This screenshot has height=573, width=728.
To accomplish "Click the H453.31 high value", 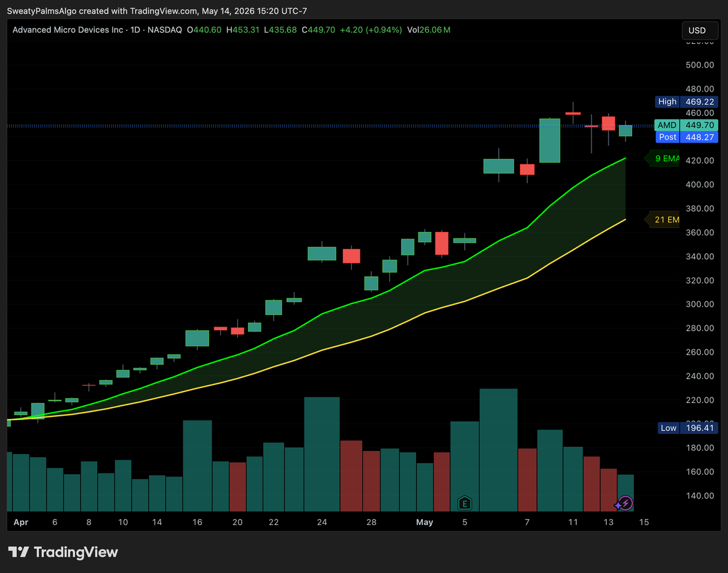I will (x=243, y=30).
